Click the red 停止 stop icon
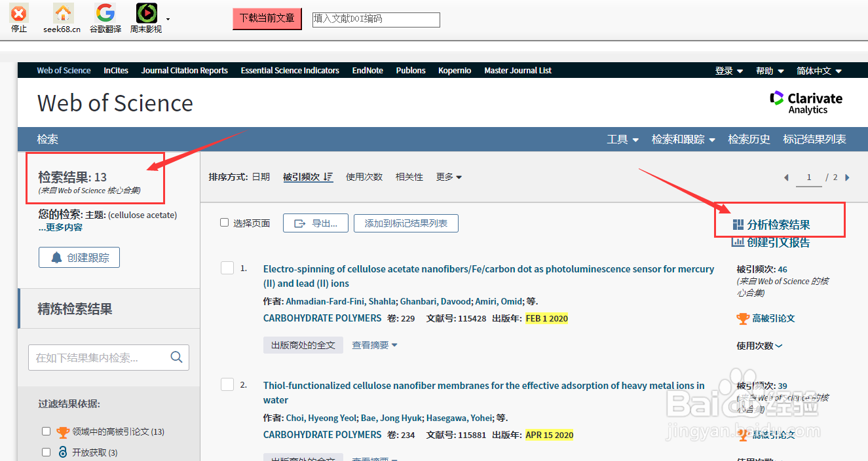Viewport: 868px width, 461px height. click(18, 13)
